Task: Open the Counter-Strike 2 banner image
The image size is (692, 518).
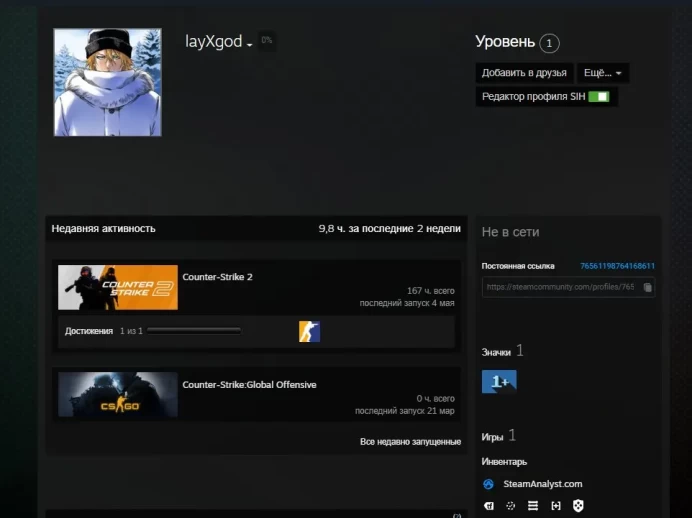Action: 118,287
